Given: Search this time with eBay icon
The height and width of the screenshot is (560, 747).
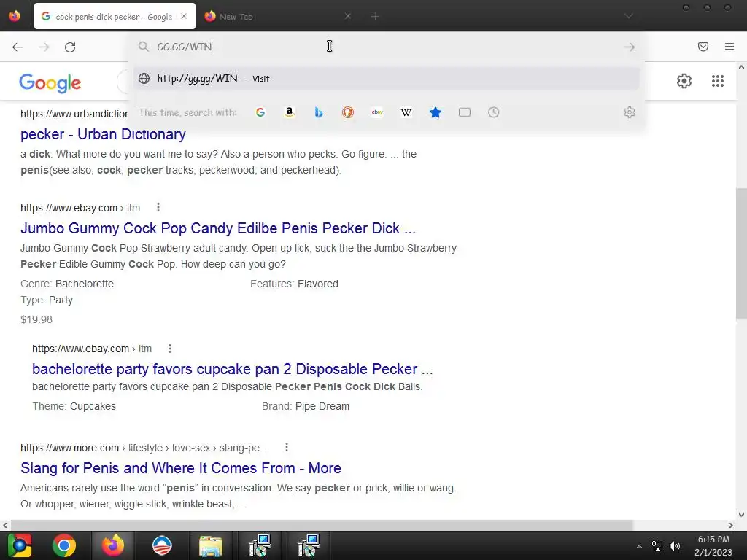Looking at the screenshot, I should 377,112.
